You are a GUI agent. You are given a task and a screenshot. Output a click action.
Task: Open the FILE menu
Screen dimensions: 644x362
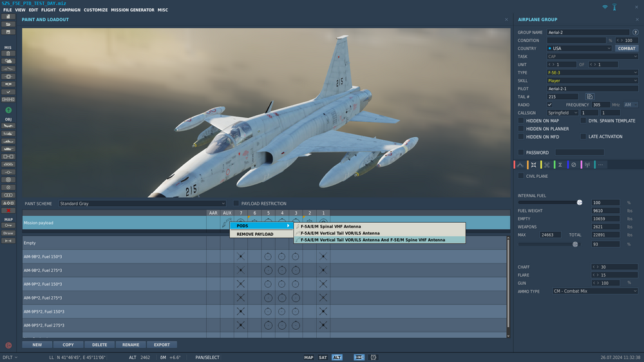(x=7, y=10)
